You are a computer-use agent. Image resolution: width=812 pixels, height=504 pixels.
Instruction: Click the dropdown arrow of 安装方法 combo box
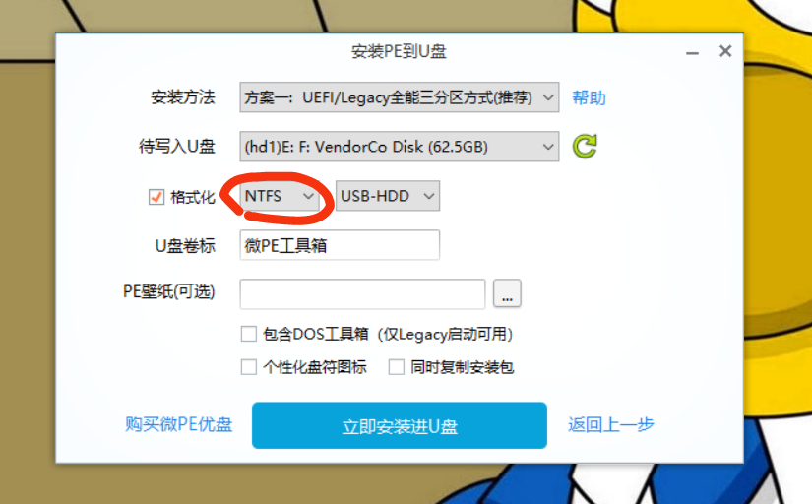click(548, 97)
